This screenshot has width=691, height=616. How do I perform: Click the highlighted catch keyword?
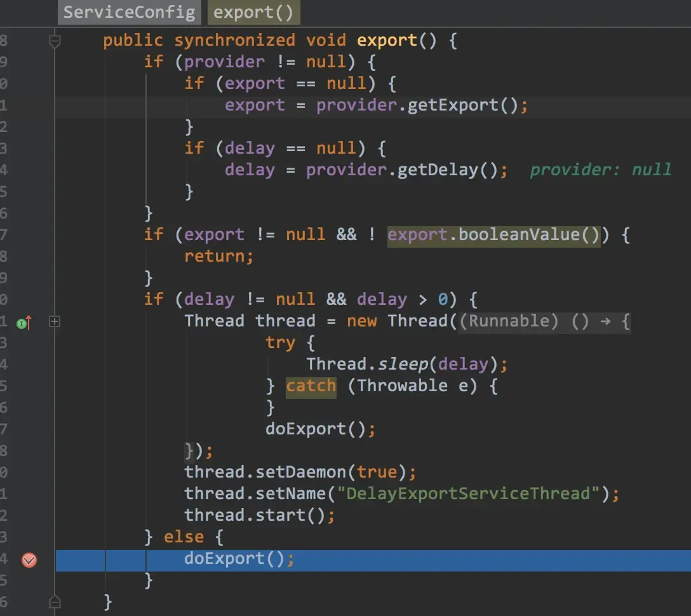point(311,387)
